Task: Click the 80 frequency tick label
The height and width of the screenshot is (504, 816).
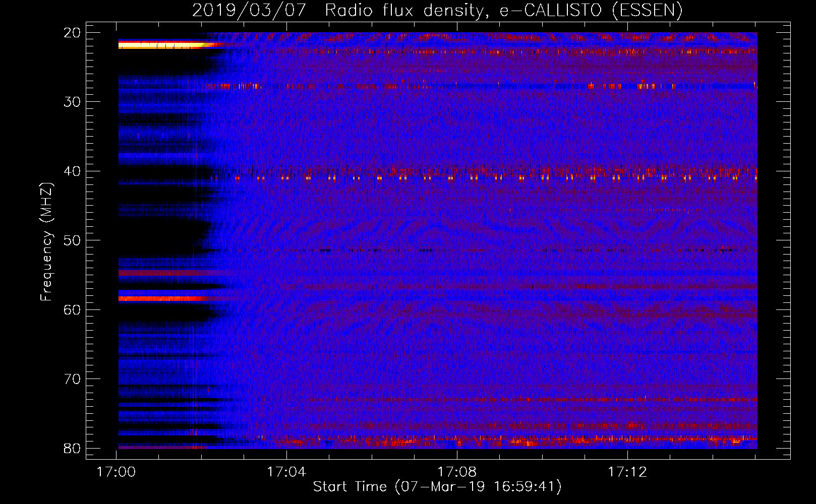Action: tap(72, 448)
